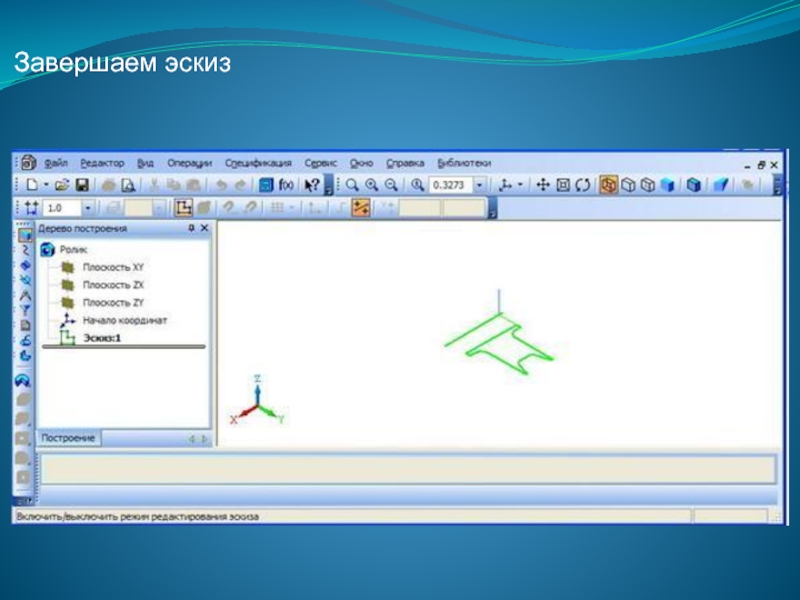Open print preview icon
The height and width of the screenshot is (600, 800).
128,185
